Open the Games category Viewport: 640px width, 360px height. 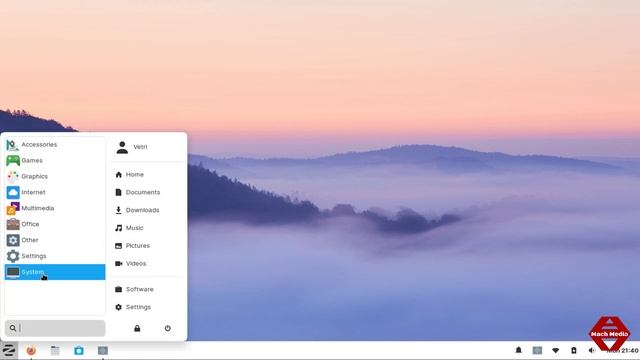[55, 160]
